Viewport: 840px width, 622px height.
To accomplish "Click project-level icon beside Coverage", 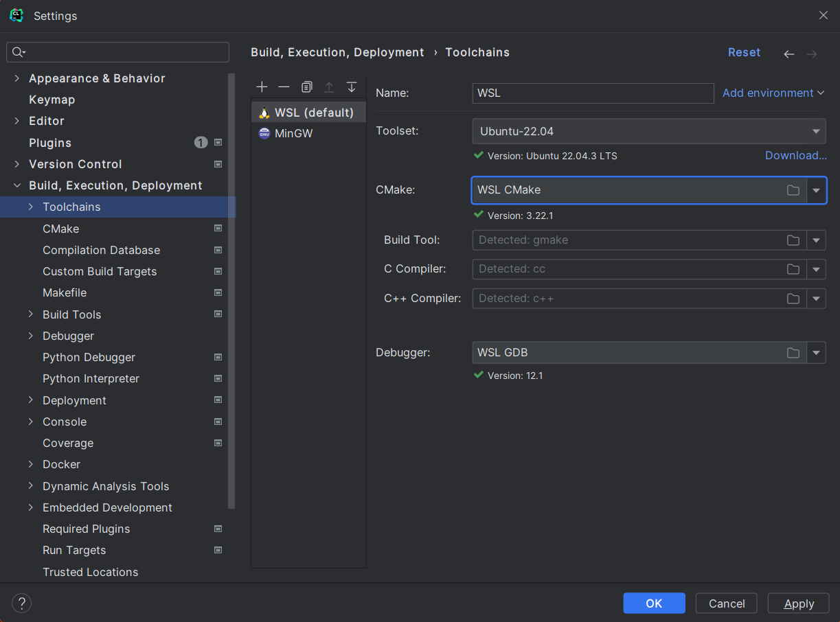I will pyautogui.click(x=218, y=443).
